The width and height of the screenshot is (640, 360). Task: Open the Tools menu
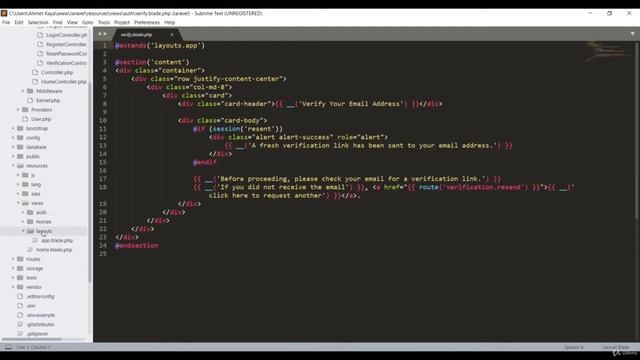point(104,22)
